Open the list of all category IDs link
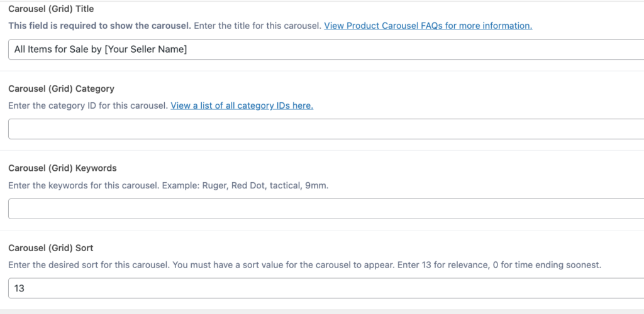This screenshot has width=644, height=314. coord(242,106)
